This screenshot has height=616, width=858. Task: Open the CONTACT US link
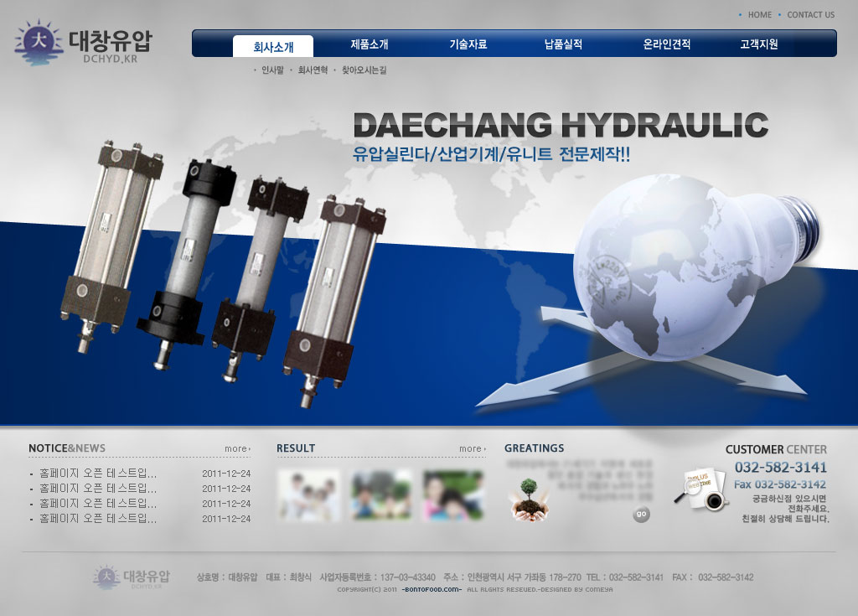click(x=810, y=15)
